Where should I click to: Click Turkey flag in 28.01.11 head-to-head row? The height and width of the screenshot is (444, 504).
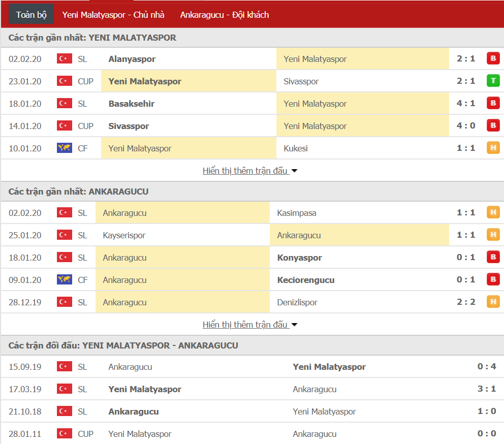point(65,434)
